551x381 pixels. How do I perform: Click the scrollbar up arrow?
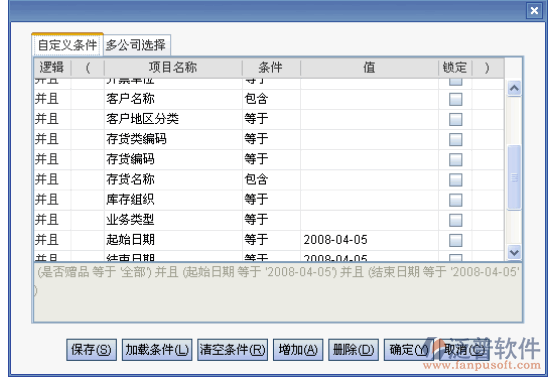point(514,88)
